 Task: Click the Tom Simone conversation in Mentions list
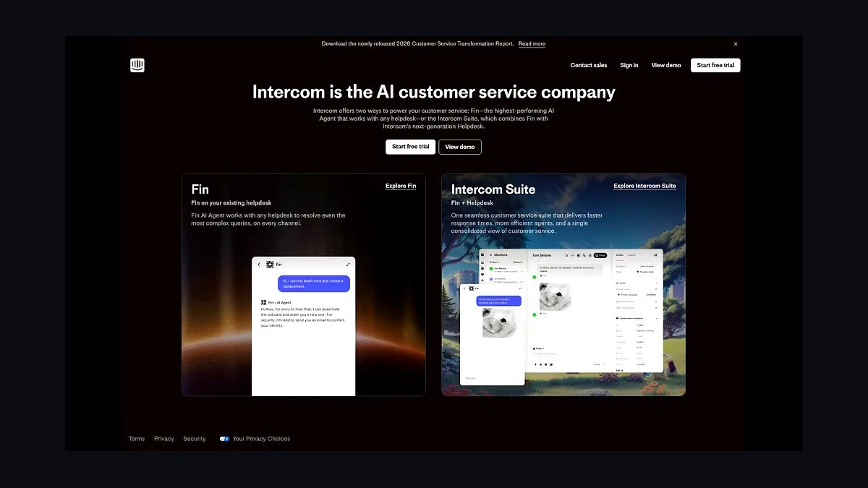[x=506, y=270]
